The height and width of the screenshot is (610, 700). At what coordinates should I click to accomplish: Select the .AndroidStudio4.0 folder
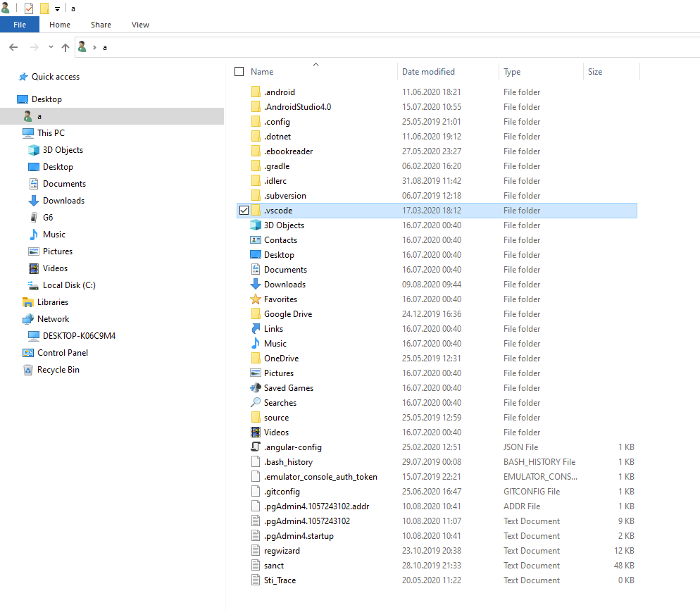tap(297, 107)
